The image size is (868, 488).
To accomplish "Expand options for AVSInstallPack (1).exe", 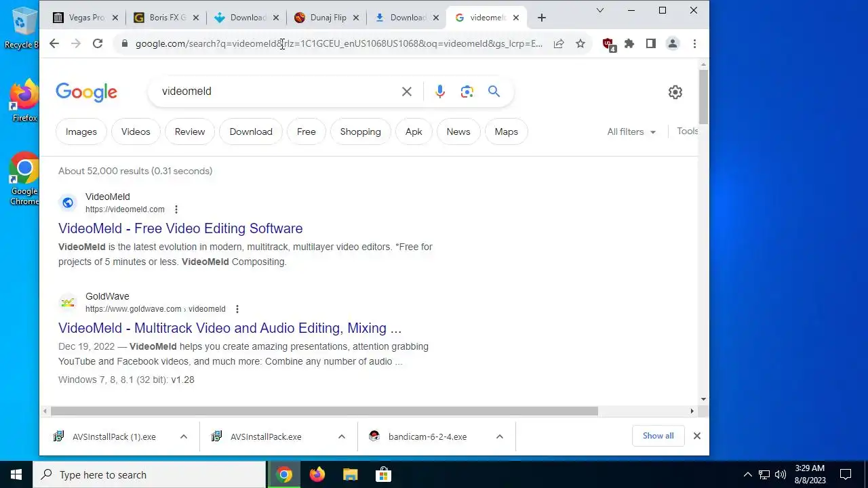I will [184, 436].
